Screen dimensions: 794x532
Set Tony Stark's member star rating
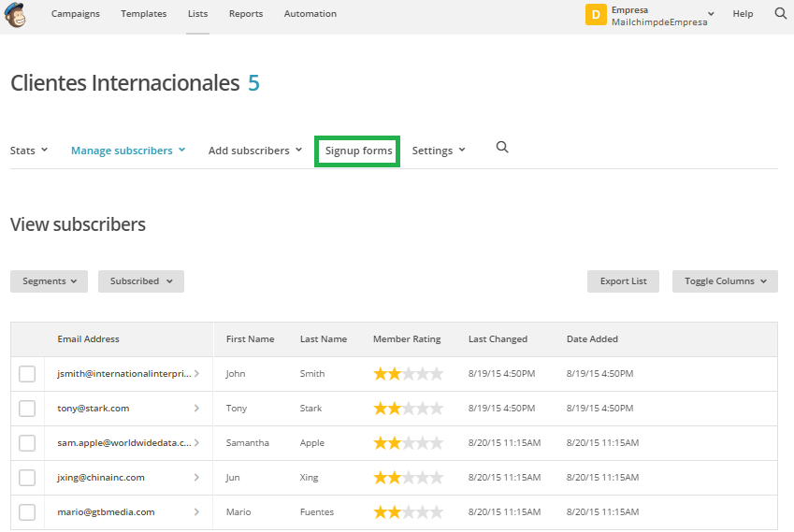pyautogui.click(x=408, y=409)
